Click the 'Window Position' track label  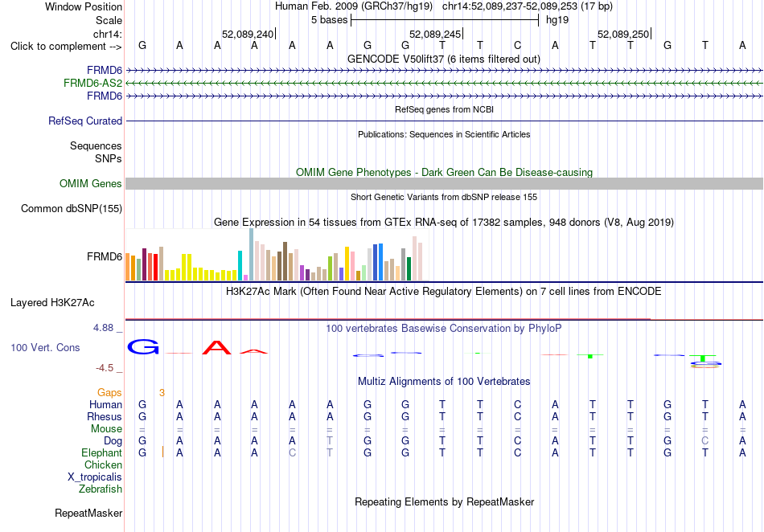84,6
